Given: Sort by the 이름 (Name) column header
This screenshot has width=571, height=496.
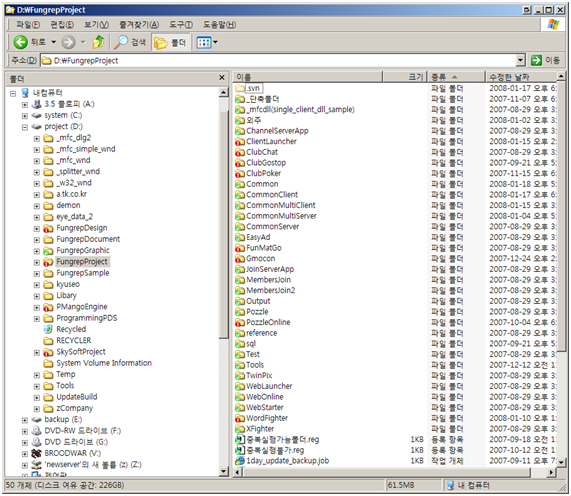Looking at the screenshot, I should pos(308,77).
